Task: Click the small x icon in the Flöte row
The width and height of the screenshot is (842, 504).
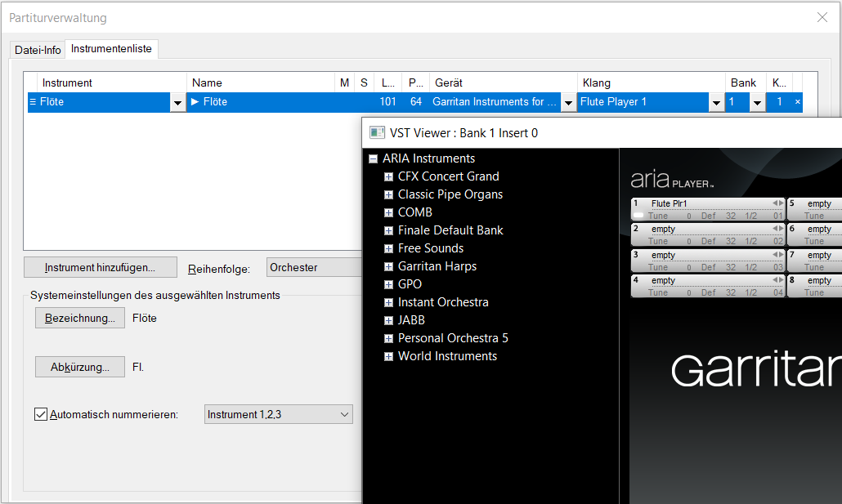Action: click(x=797, y=101)
